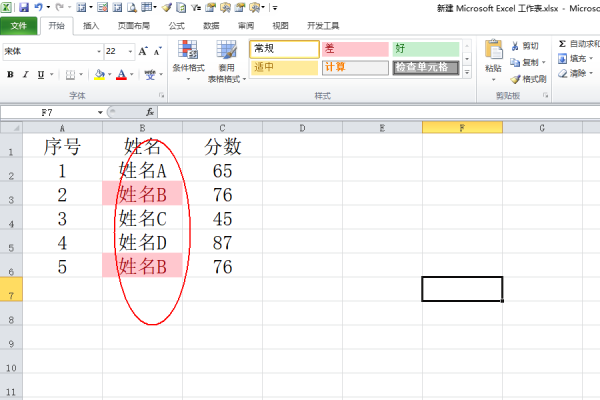Click the 清除 eraser icon
The width and height of the screenshot is (600, 400).
(562, 73)
